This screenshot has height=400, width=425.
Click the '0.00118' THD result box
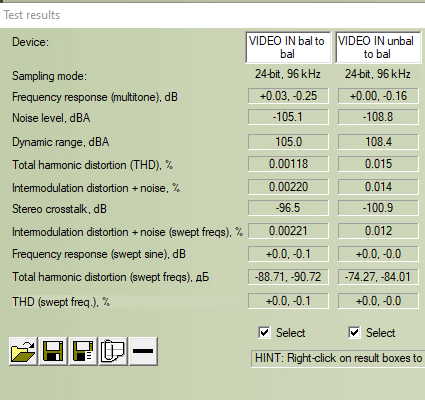(x=288, y=164)
